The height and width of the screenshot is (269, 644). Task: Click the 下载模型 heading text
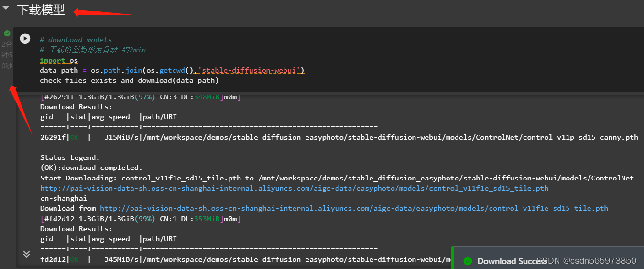point(41,10)
